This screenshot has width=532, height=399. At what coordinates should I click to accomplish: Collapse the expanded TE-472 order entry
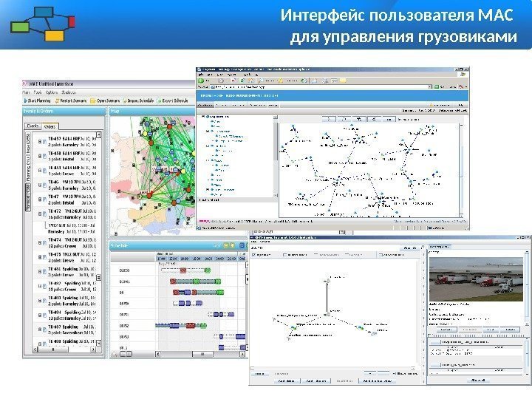[x=39, y=214]
